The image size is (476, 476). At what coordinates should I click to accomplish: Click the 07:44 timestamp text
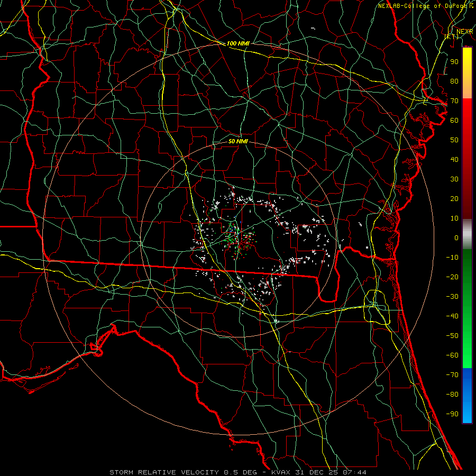pos(354,472)
